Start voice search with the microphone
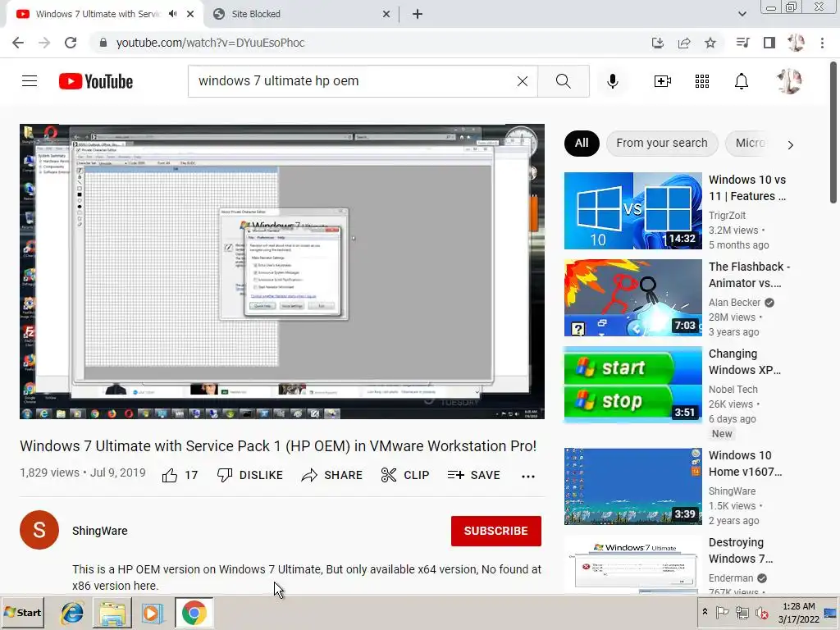 click(613, 81)
